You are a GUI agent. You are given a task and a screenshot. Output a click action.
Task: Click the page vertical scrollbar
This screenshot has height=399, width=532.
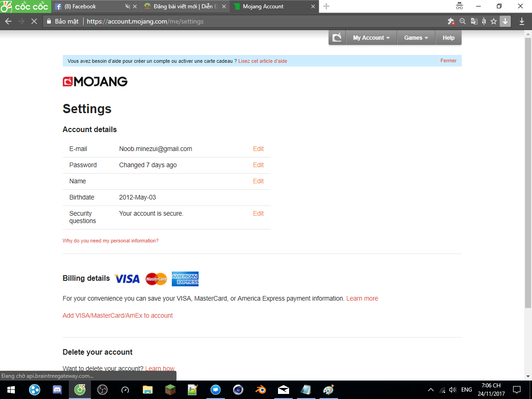[x=528, y=173]
